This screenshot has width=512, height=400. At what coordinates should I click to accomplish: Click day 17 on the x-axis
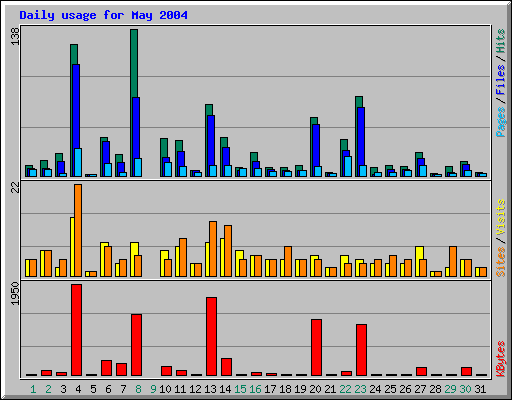(x=270, y=389)
